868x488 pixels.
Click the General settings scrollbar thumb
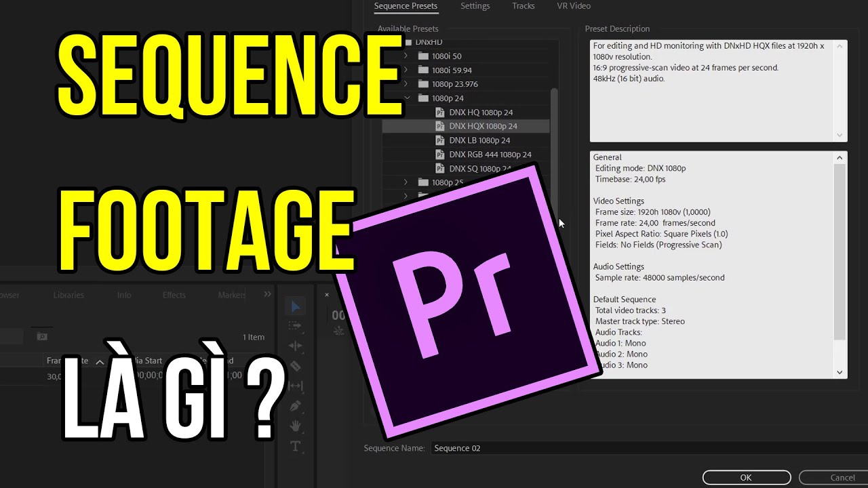pyautogui.click(x=840, y=251)
